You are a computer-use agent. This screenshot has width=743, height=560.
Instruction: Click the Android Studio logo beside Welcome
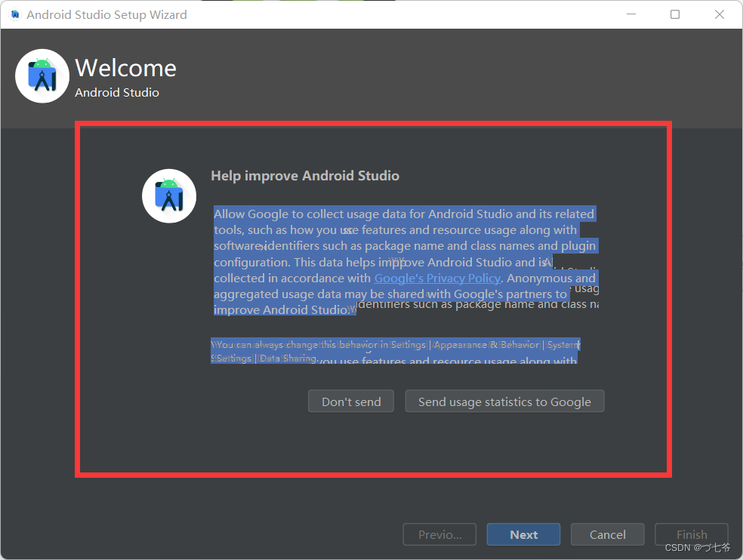click(x=42, y=75)
